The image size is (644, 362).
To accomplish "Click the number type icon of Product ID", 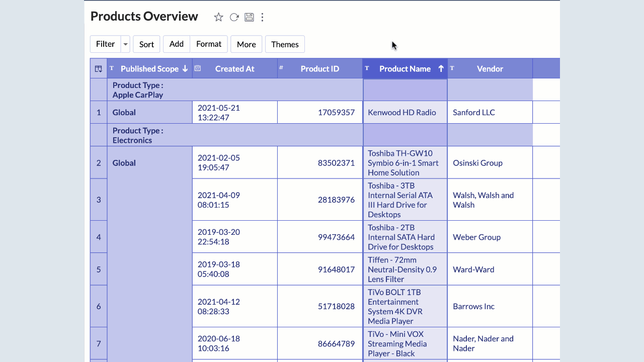I will point(281,68).
